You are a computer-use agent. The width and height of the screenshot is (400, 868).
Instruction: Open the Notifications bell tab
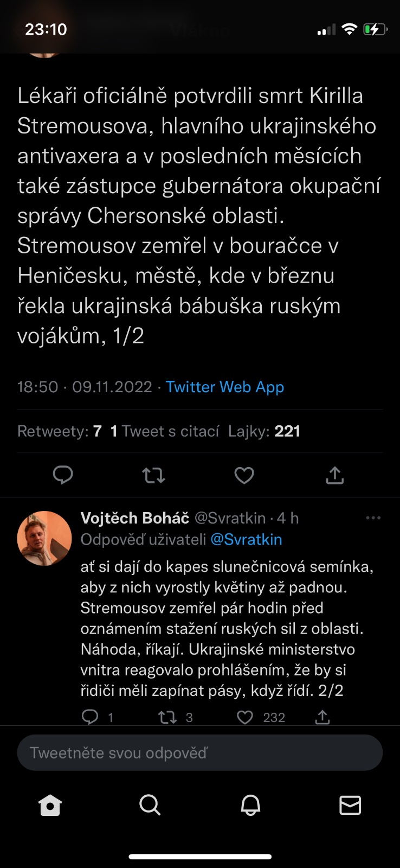[250, 806]
